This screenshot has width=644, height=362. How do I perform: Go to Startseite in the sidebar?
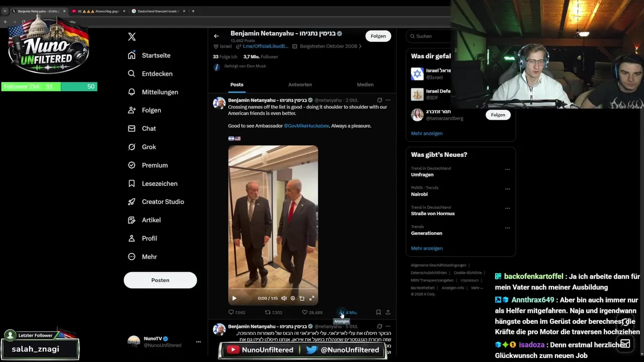point(149,55)
